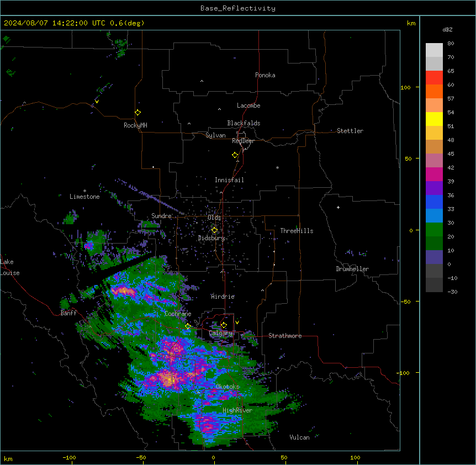Select the Drumheller label
Image resolution: width=476 pixels, height=465 pixels.
coord(352,269)
